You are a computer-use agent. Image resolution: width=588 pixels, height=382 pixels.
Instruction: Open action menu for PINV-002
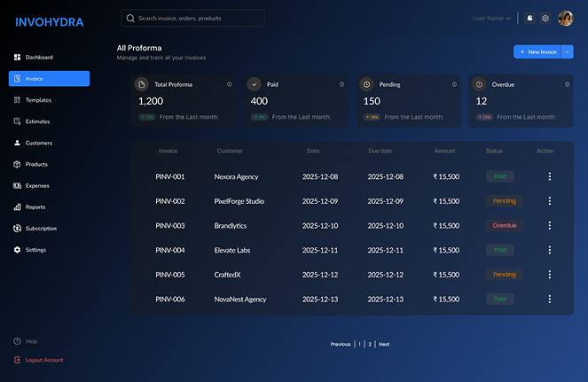pos(550,201)
